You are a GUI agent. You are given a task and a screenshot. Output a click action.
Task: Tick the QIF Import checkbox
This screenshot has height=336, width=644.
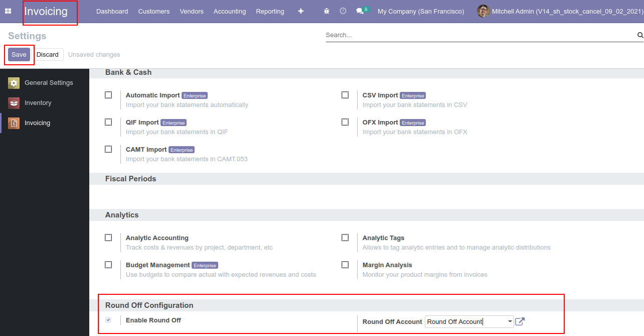tap(108, 122)
